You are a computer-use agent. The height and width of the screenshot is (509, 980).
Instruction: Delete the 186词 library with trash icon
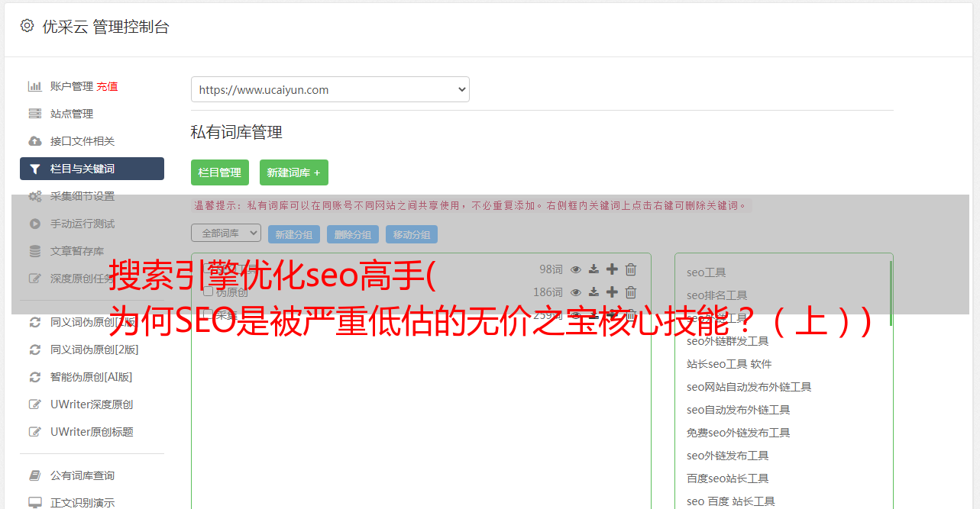pos(631,292)
